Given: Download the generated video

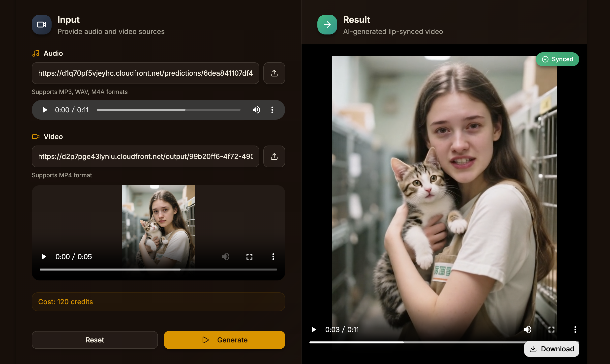Looking at the screenshot, I should 551,349.
